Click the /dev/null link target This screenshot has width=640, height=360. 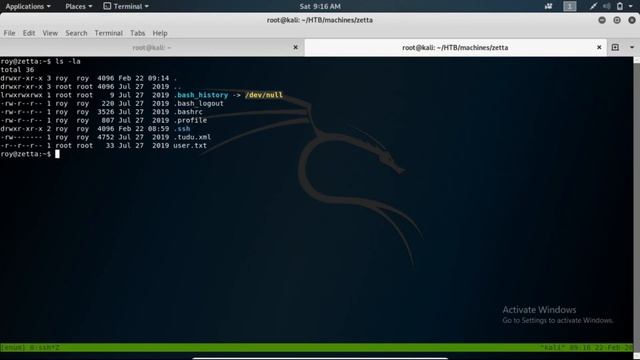264,95
